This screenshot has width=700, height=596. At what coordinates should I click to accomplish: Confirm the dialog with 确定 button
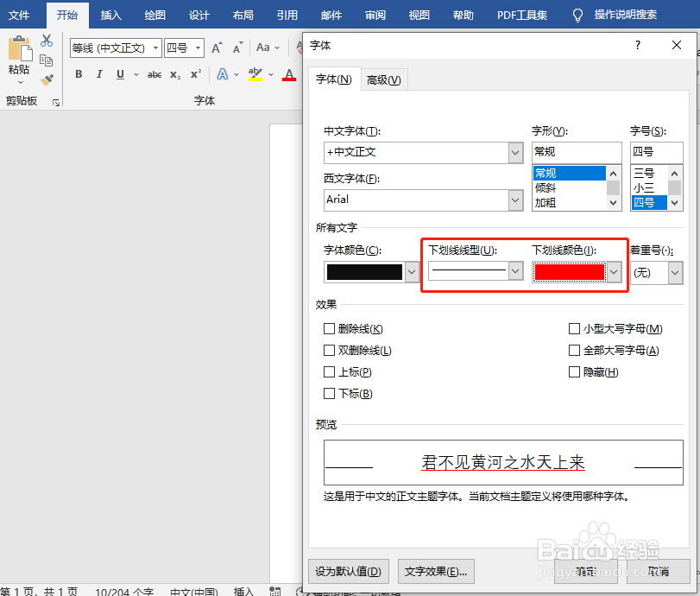pyautogui.click(x=586, y=572)
